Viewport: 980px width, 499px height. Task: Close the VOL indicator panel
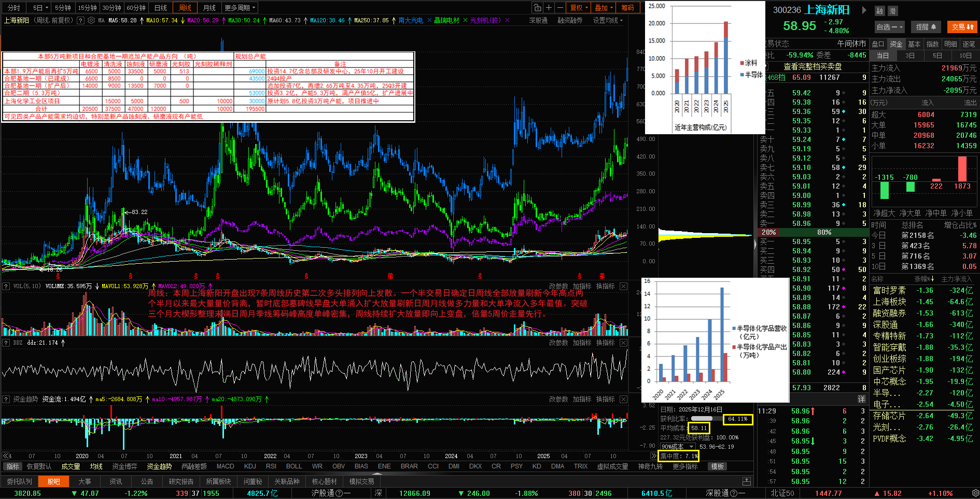[x=623, y=286]
